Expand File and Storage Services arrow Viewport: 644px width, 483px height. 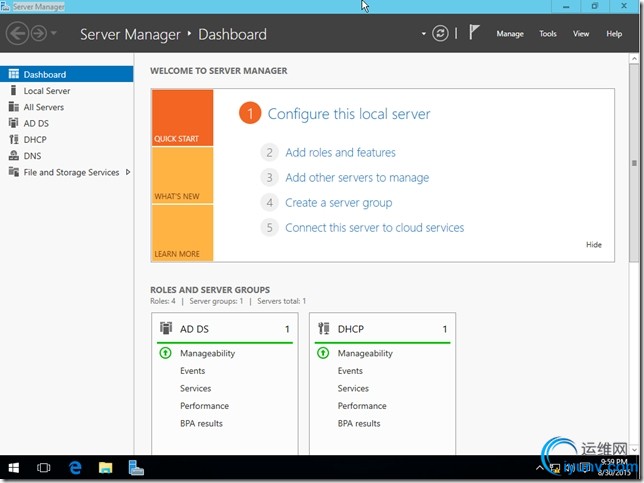click(128, 172)
